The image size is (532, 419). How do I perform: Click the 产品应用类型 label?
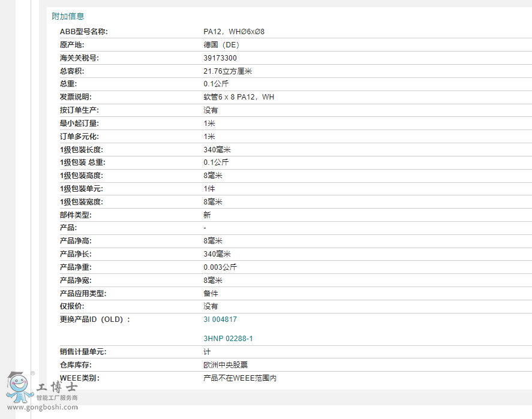pos(83,294)
